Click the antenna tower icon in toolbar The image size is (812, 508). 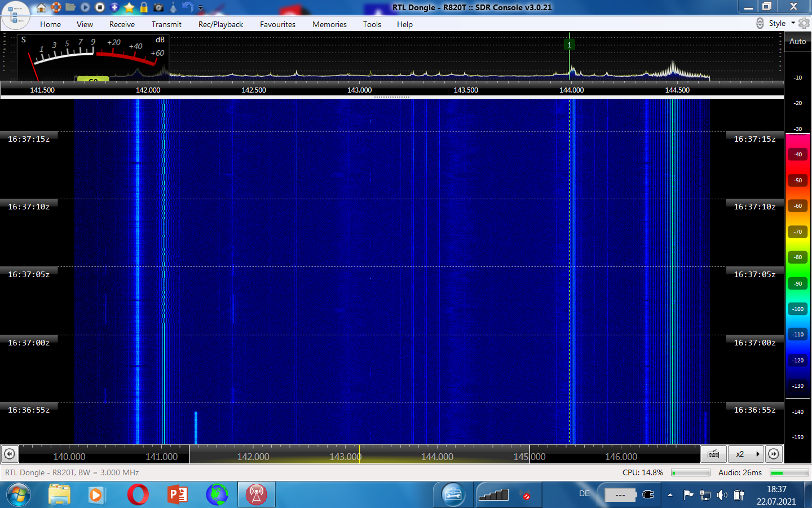(x=173, y=7)
